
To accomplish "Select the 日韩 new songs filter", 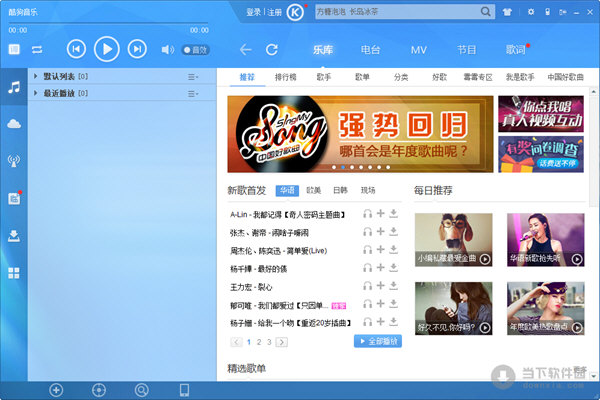I will [340, 190].
